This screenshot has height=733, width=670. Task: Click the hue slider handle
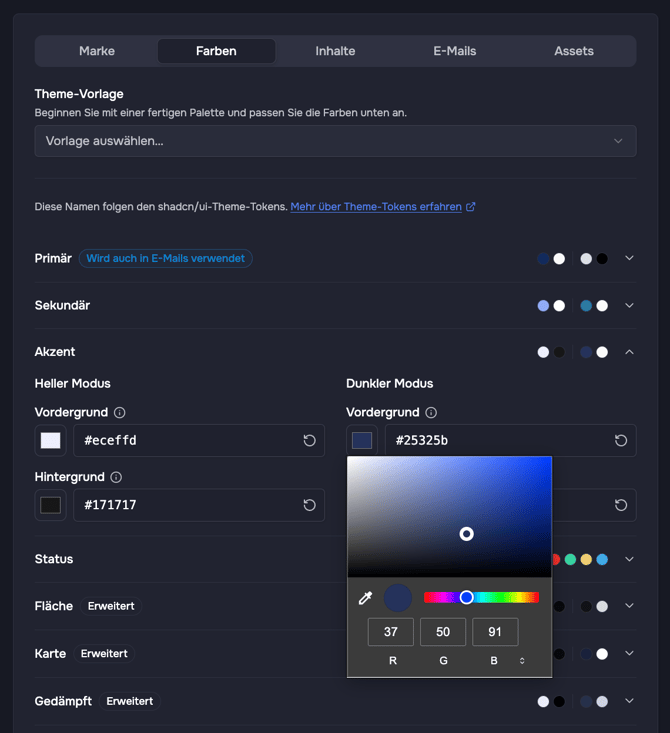466,597
